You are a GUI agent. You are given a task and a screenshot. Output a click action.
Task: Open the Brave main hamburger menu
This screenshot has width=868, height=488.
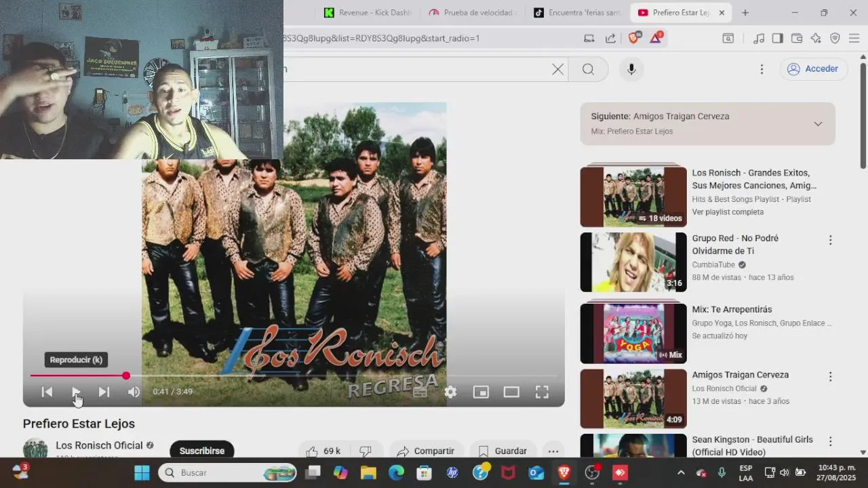854,38
